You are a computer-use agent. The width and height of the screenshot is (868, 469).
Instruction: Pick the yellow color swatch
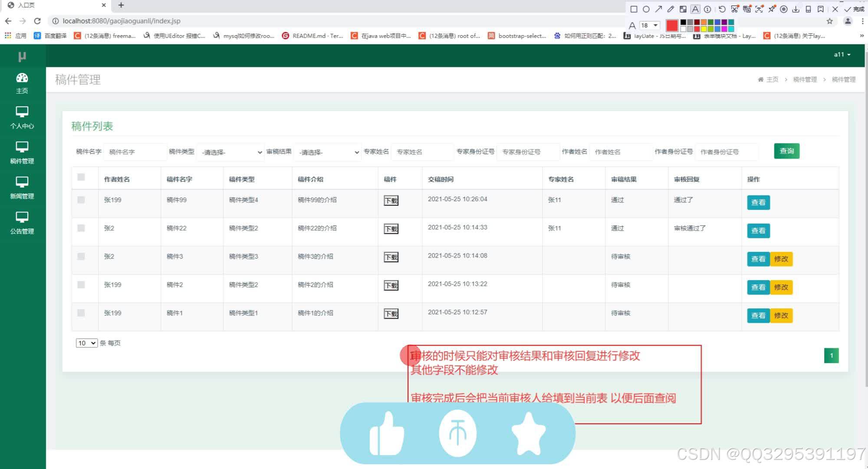[704, 29]
